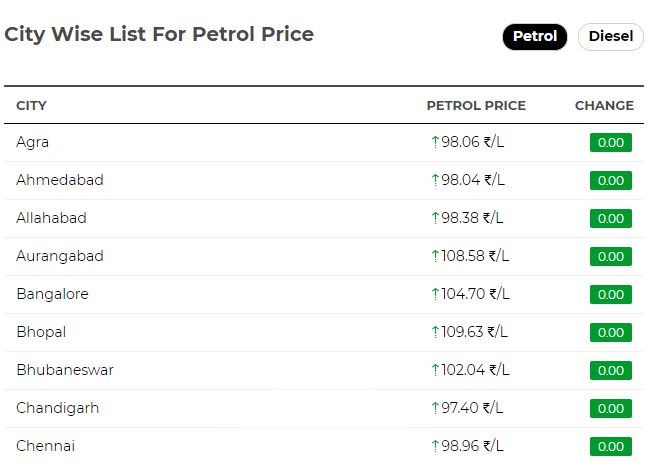
Task: Click the 0.00 change badge for Chennai
Action: [611, 446]
